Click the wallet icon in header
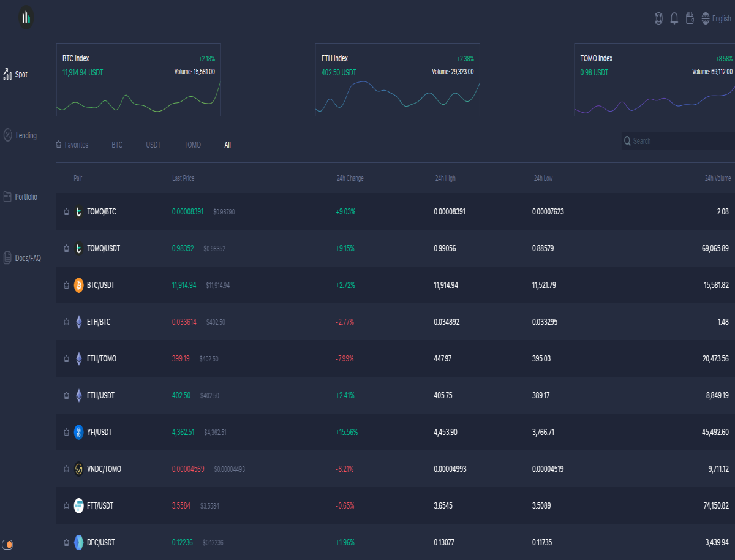This screenshot has width=735, height=560. [x=689, y=18]
